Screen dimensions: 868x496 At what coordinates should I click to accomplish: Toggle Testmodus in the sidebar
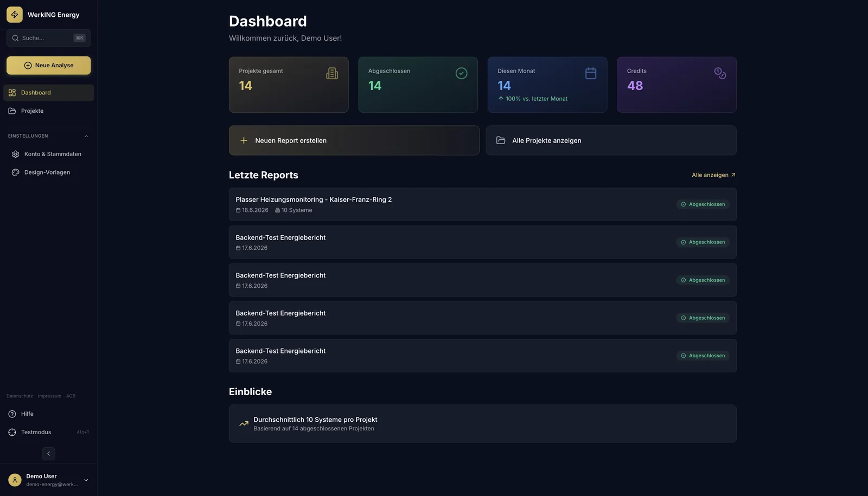pos(49,432)
